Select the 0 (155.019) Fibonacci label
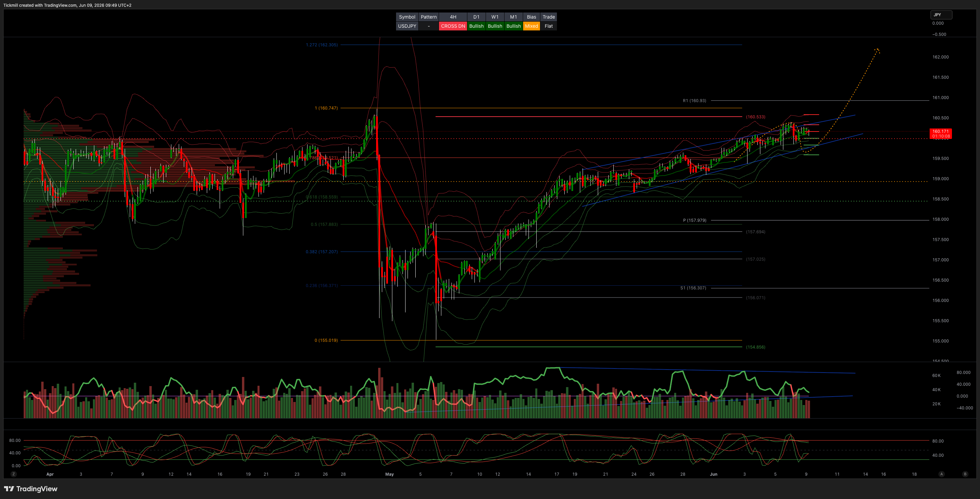This screenshot has height=499, width=980. [x=326, y=340]
